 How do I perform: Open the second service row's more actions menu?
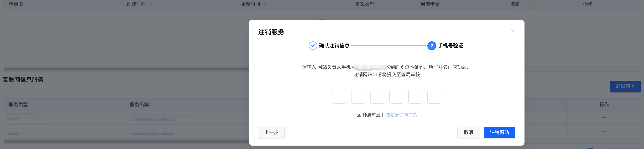(x=604, y=131)
